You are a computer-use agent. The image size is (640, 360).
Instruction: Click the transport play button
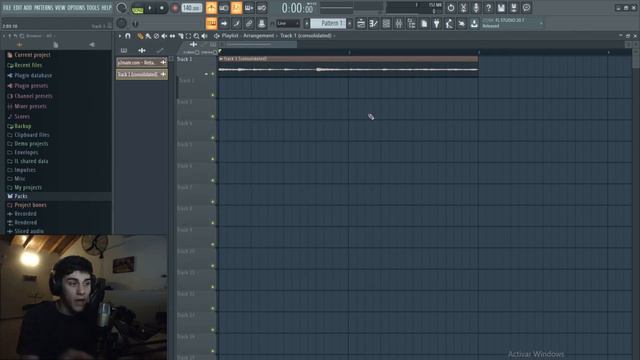tap(150, 8)
